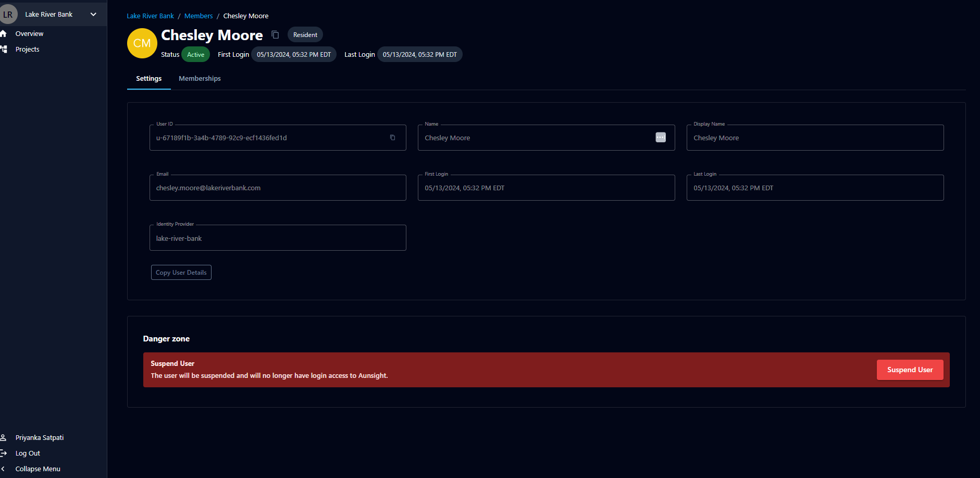Click the Display Name input field

pos(815,138)
